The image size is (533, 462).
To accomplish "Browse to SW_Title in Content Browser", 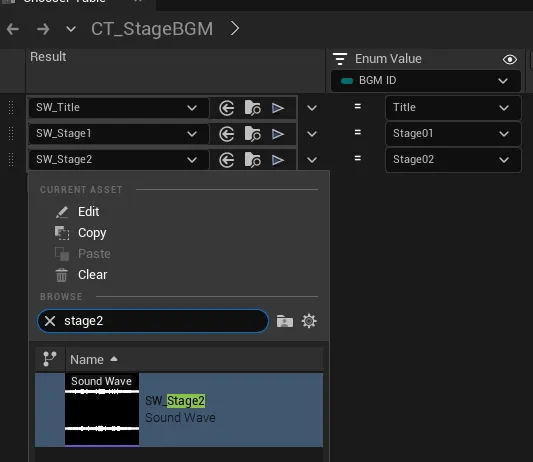I will 253,108.
